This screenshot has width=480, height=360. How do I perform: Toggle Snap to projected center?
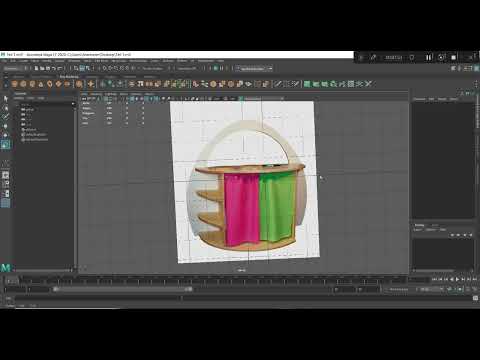pyautogui.click(x=121, y=68)
